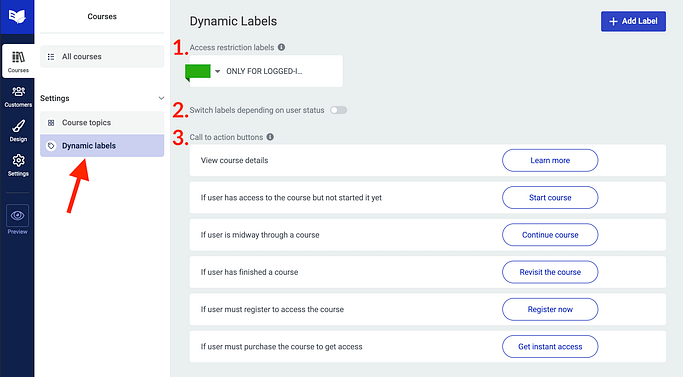This screenshot has height=377, width=683.
Task: Click the Course topics grid icon
Action: tap(51, 123)
